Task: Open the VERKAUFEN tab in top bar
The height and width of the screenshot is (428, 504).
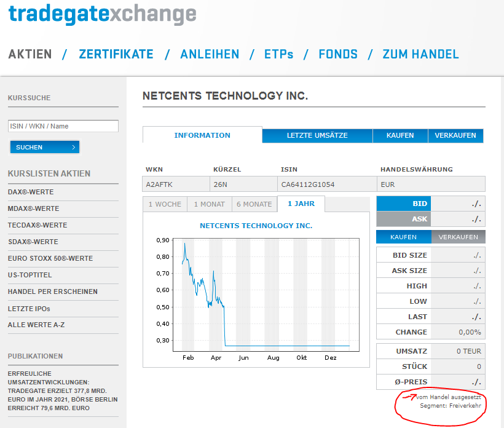Action: pos(455,135)
